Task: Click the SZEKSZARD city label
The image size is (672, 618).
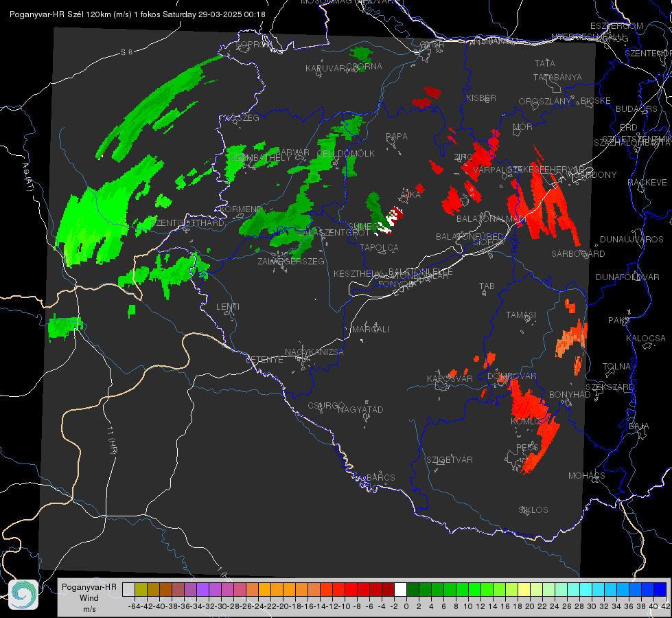Action: (610, 387)
